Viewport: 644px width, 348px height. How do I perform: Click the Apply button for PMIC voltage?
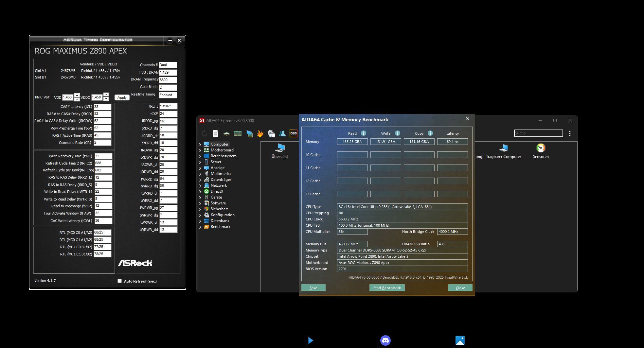[x=122, y=97]
